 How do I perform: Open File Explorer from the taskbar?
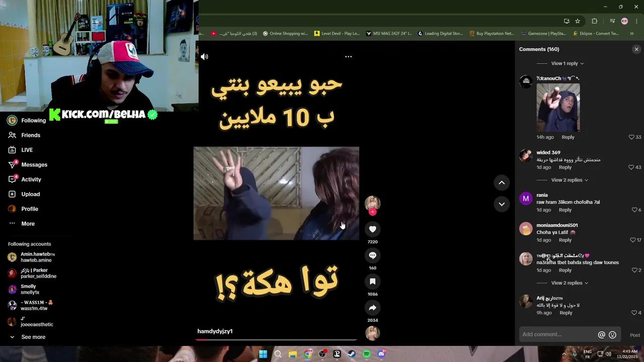pyautogui.click(x=293, y=354)
